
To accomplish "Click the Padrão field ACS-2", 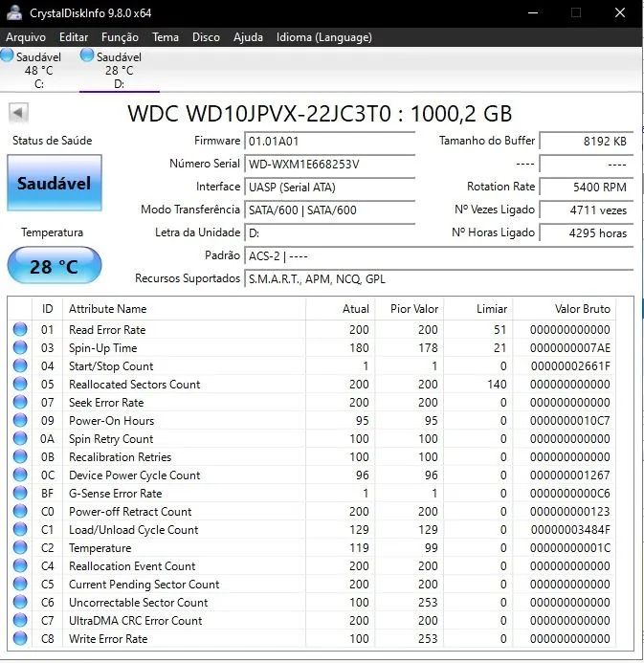I will point(439,255).
